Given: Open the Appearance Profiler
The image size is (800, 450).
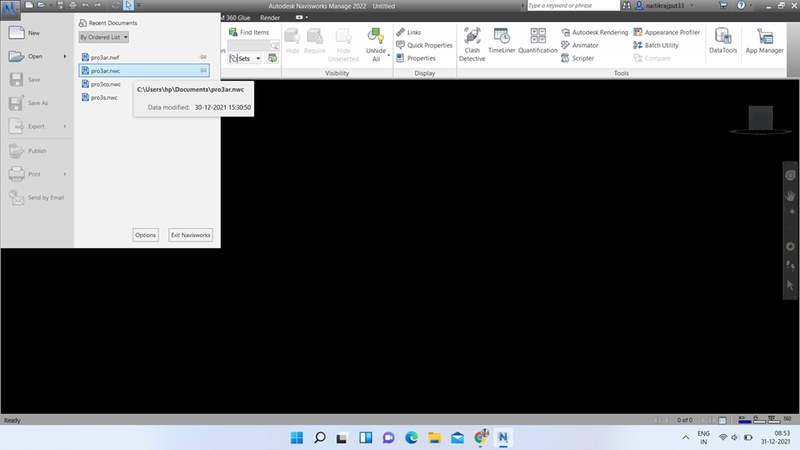Looking at the screenshot, I should [667, 32].
